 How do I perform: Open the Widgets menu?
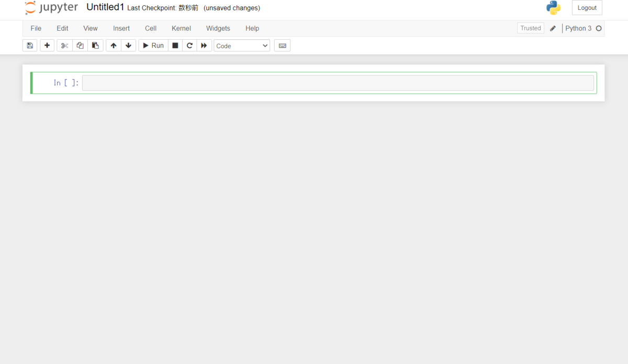tap(218, 28)
